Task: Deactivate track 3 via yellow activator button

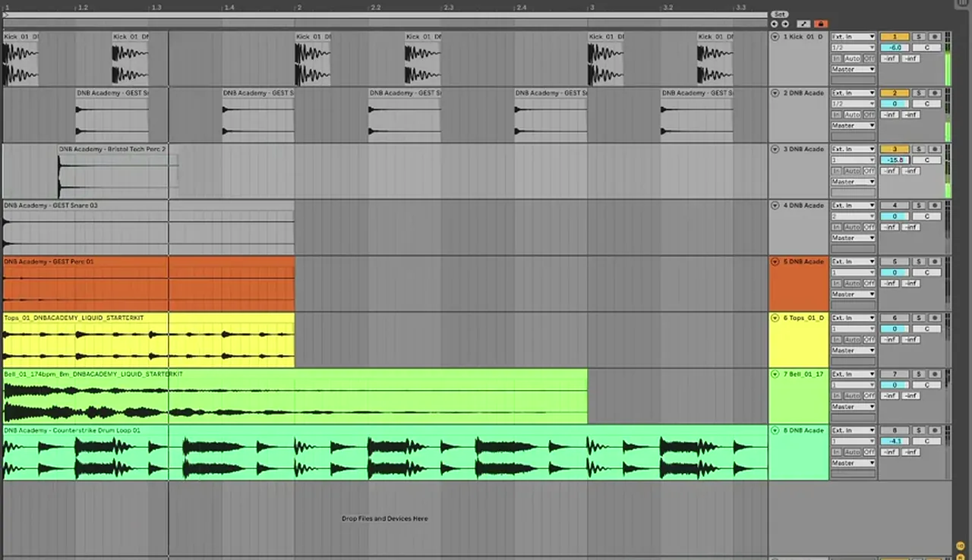Action: (x=895, y=149)
